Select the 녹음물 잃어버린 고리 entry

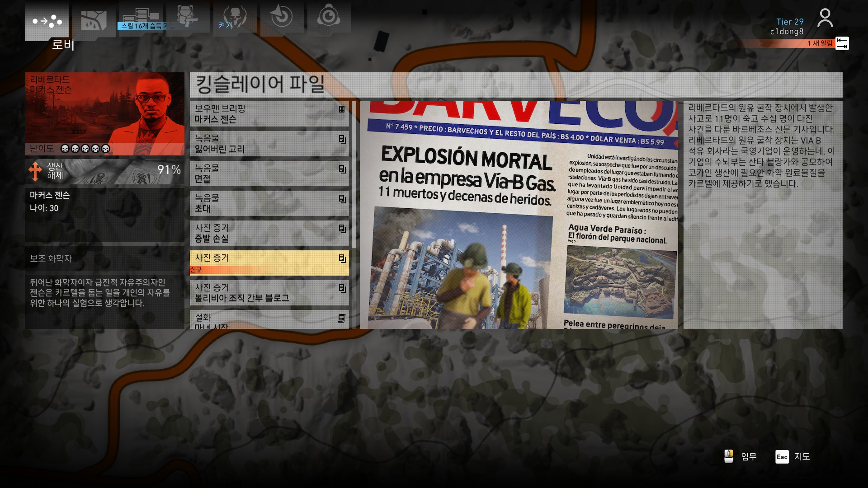click(x=269, y=144)
